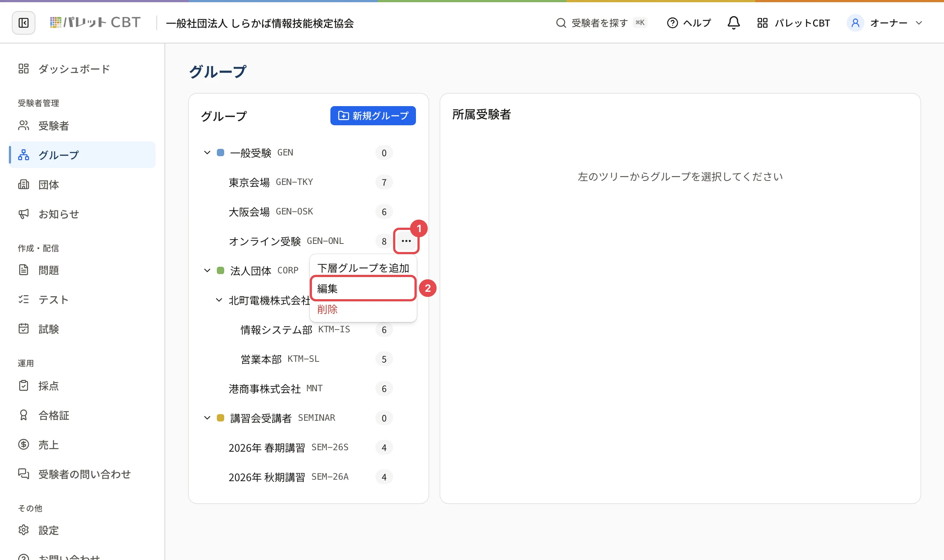Image resolution: width=944 pixels, height=560 pixels.
Task: Click the blue color dot of 一般受験
Action: coord(221,153)
